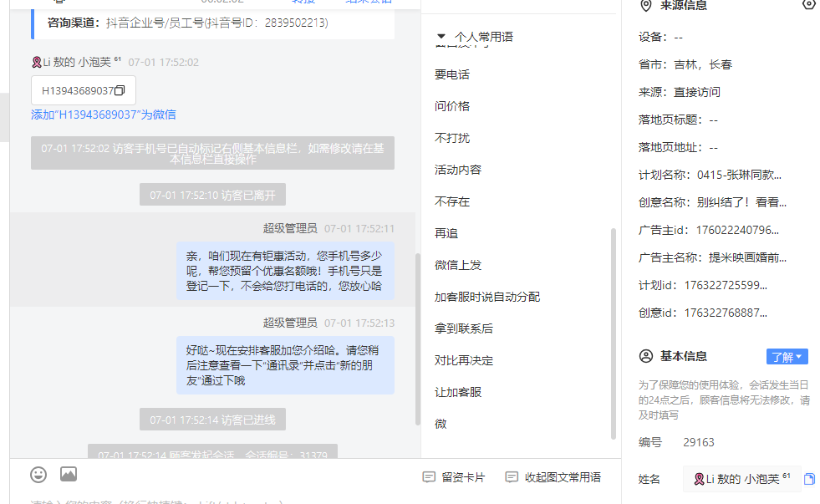Click the 基本信息 section heading
Screen dimensions: 820x504
pos(683,357)
